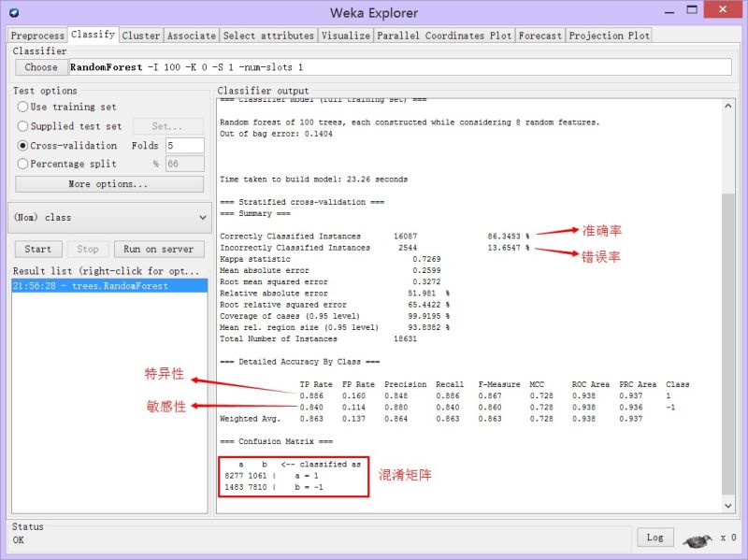Click the Start button to run classifier

37,249
